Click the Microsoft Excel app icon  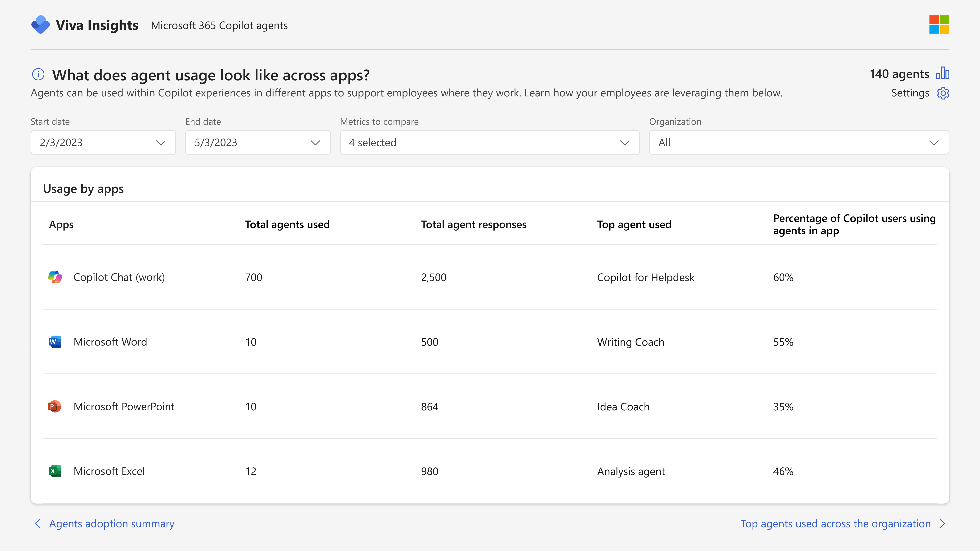pos(55,471)
